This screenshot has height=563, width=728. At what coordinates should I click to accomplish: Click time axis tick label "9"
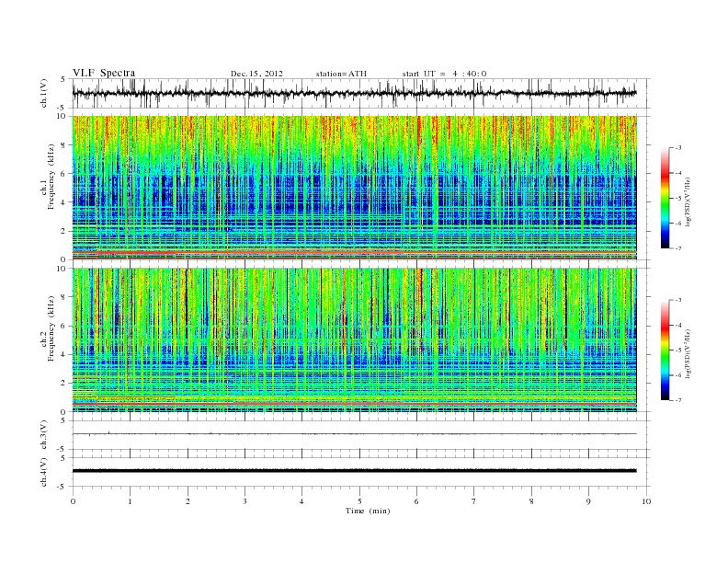point(588,501)
